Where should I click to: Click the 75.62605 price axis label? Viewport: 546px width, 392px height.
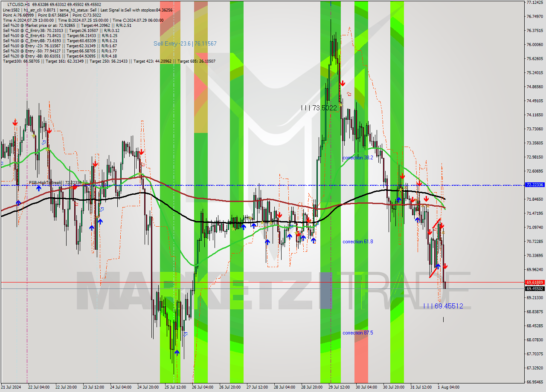point(535,59)
